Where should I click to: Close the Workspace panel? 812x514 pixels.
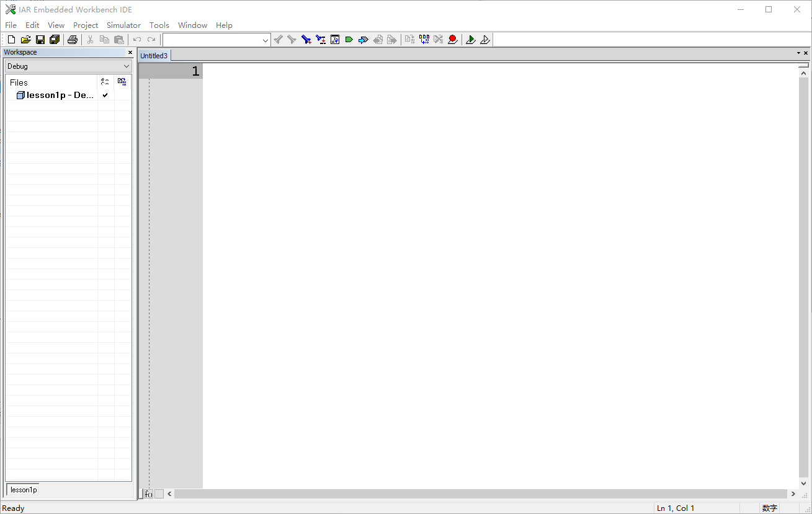[x=130, y=53]
